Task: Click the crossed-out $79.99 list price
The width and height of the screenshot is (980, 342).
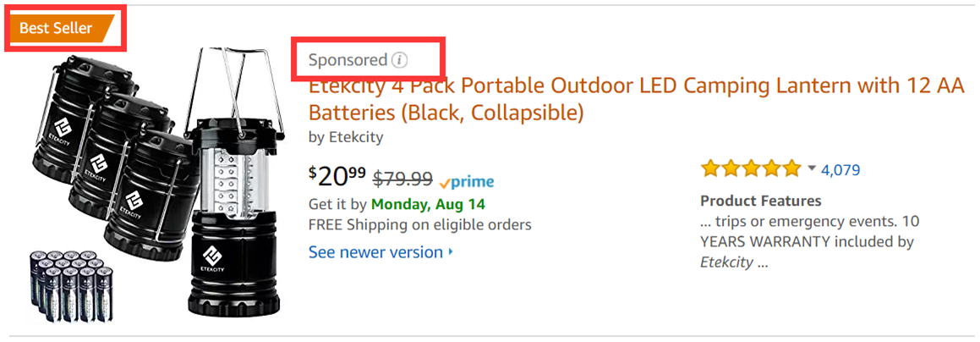Action: (x=403, y=180)
